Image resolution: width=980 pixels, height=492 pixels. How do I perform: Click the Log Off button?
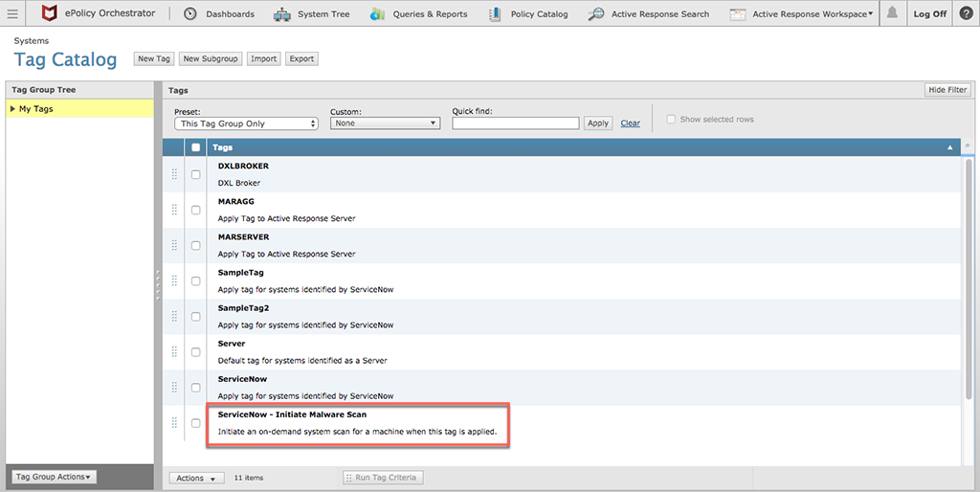930,13
